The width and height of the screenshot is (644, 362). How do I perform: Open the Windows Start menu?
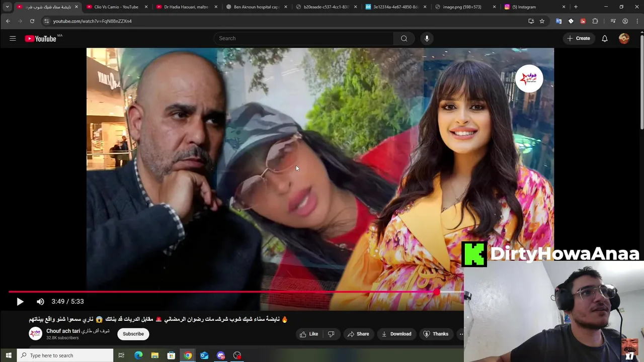click(8, 355)
